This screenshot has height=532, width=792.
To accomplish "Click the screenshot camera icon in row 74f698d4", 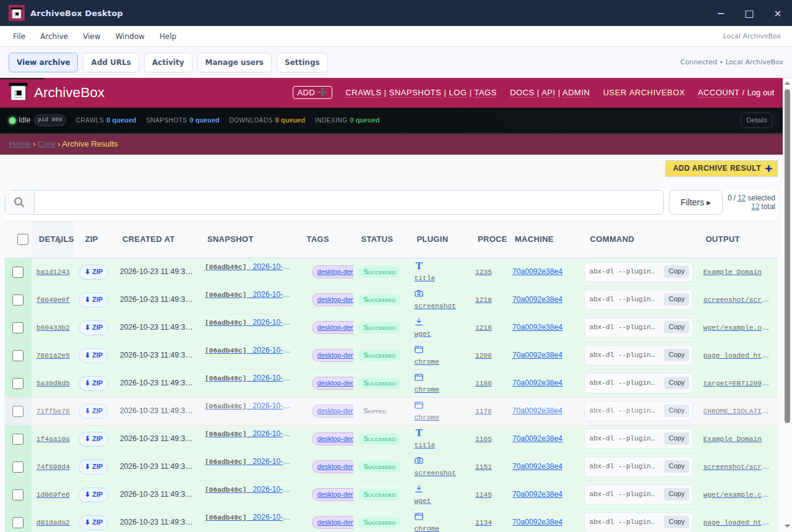I will click(419, 460).
